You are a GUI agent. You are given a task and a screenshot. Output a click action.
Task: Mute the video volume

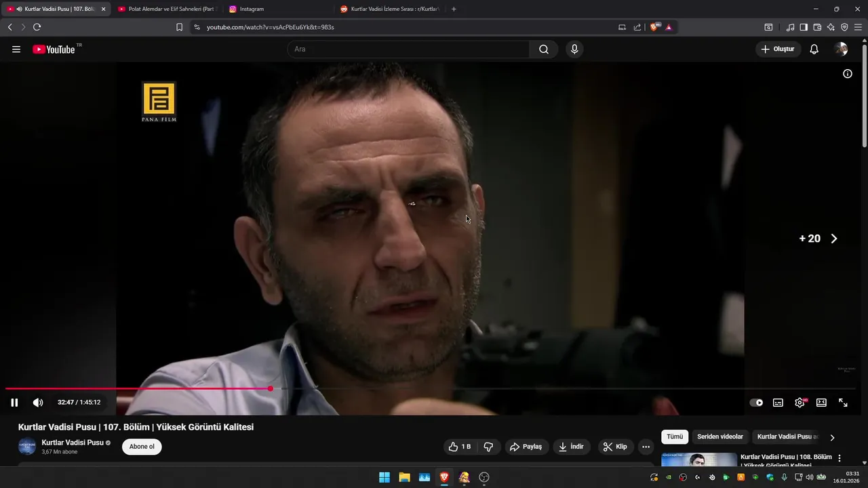(x=38, y=403)
